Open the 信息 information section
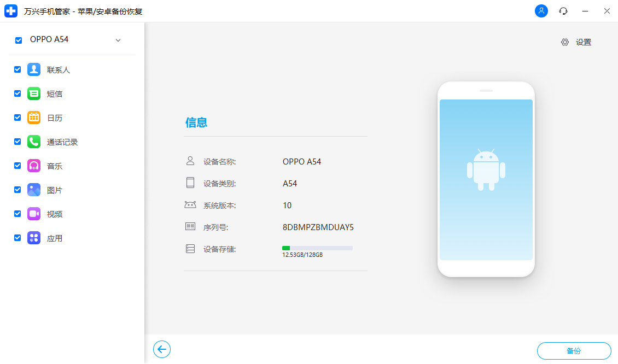This screenshot has width=618, height=364. pos(197,122)
